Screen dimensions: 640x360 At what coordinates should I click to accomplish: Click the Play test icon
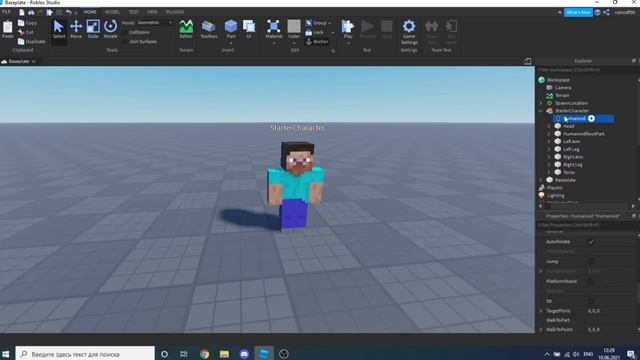(348, 27)
